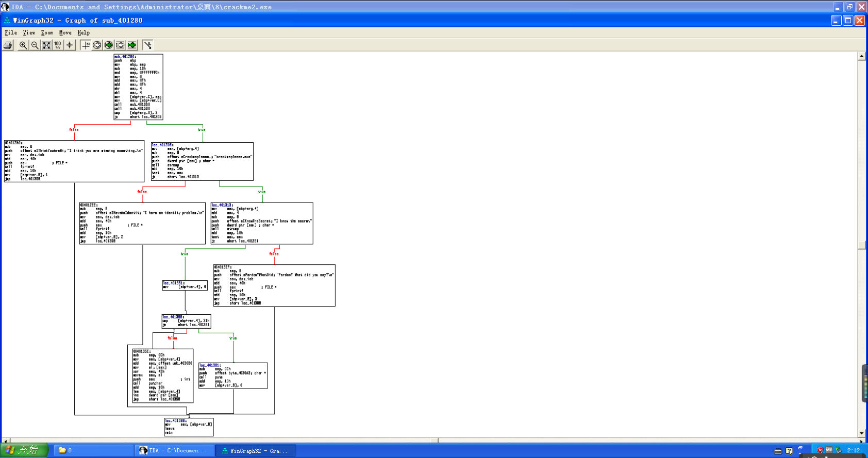Image resolution: width=868 pixels, height=458 pixels.
Task: Expand the View menu
Action: coord(29,32)
